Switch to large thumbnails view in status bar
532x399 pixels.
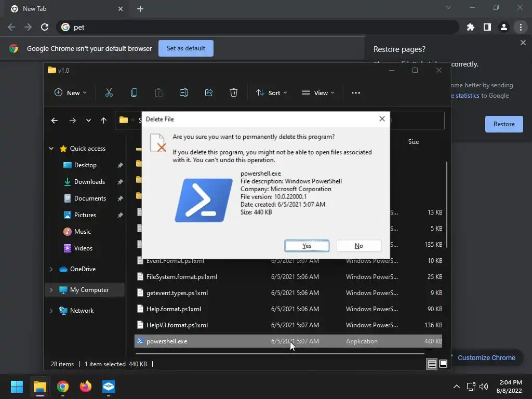pos(443,364)
